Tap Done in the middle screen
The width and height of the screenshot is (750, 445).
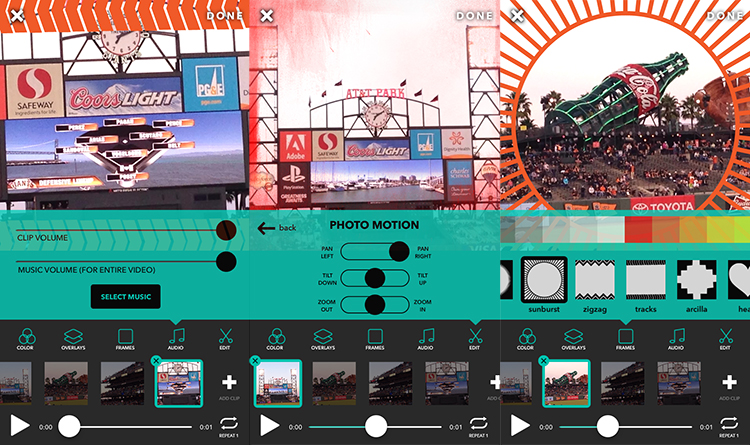(474, 16)
